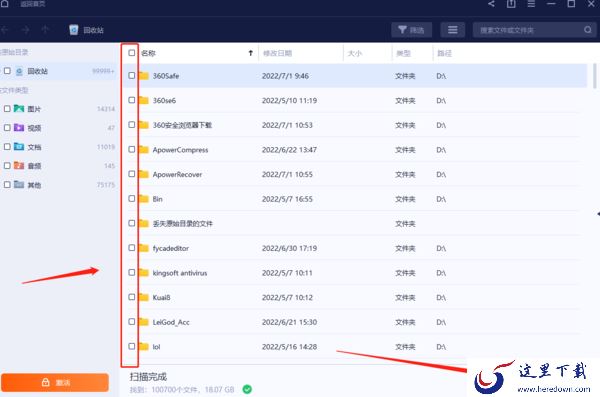The height and width of the screenshot is (397, 600).
Task: Click the 360Safe folder icon
Action: 143,76
